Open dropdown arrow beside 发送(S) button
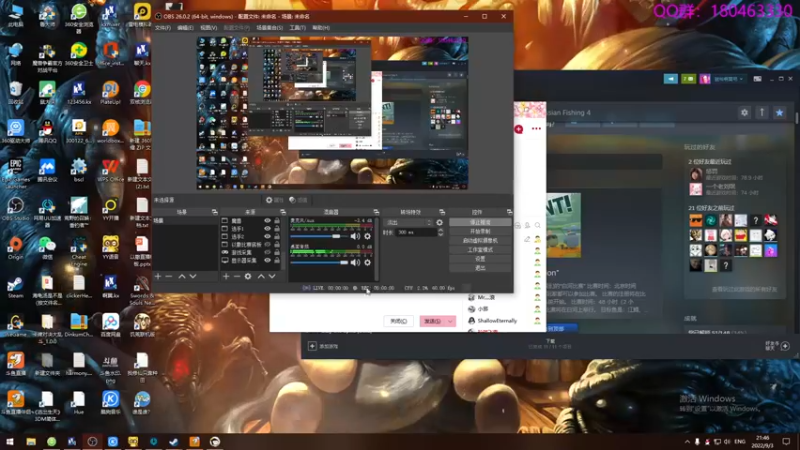Screen dimensions: 800x450 (x=450, y=321)
